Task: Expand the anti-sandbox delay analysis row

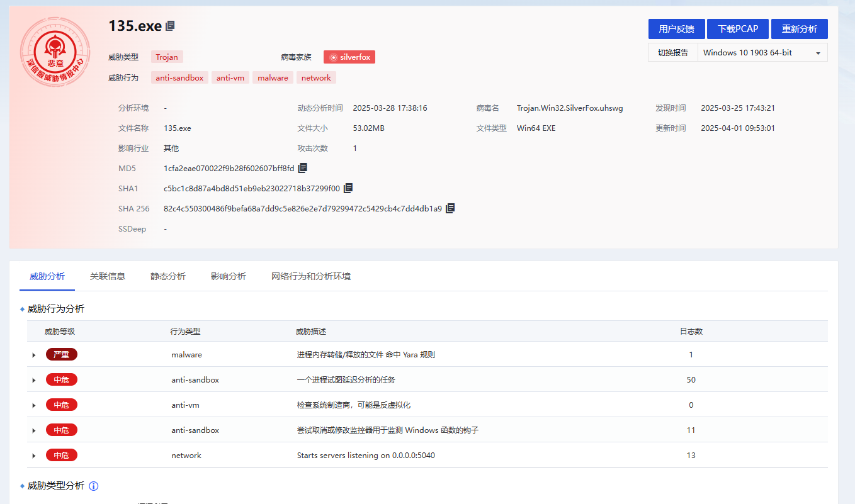Action: (x=34, y=379)
